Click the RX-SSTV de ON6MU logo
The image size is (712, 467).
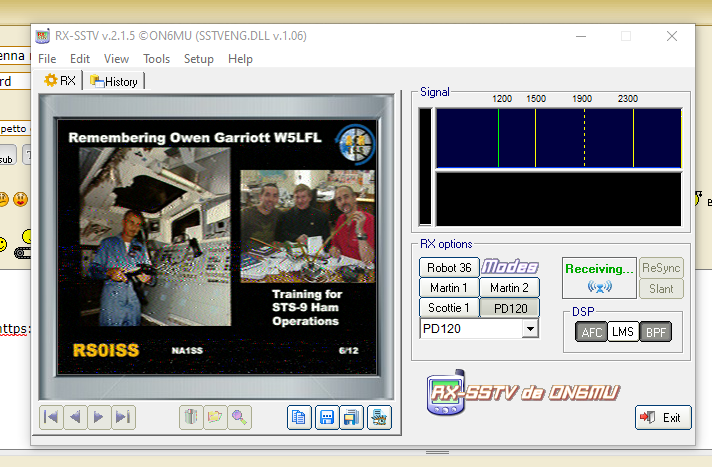coord(523,392)
